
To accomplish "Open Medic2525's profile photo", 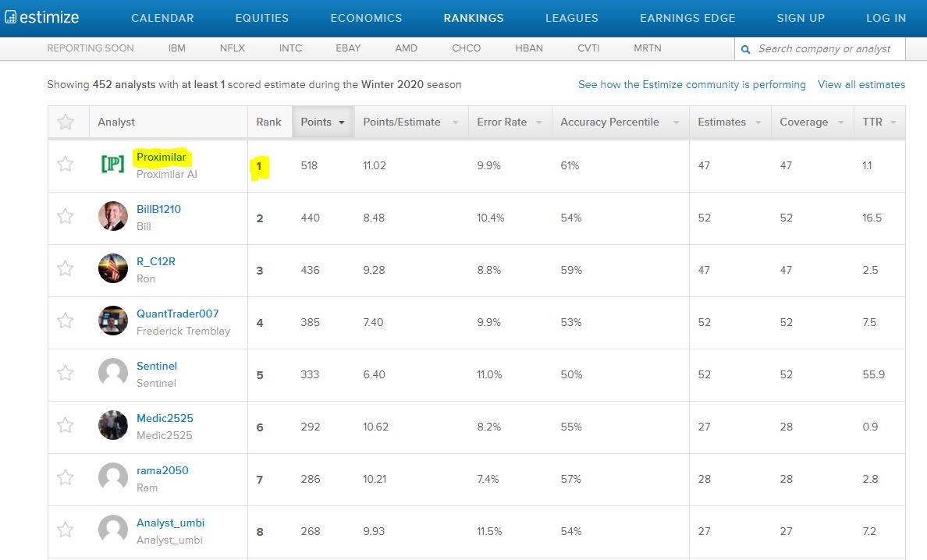I will click(113, 425).
